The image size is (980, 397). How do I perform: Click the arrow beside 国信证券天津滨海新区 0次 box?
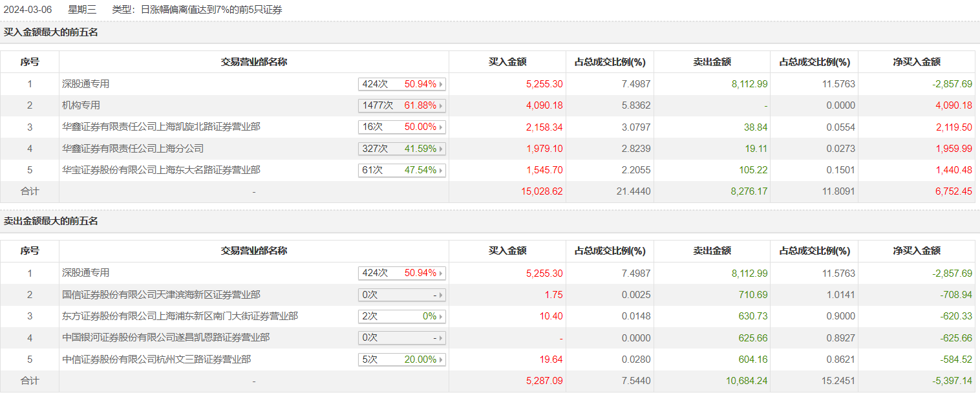(x=442, y=295)
